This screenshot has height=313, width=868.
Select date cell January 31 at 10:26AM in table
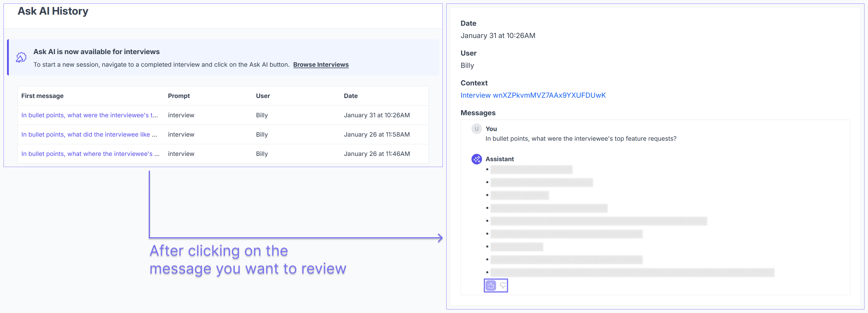click(x=377, y=115)
